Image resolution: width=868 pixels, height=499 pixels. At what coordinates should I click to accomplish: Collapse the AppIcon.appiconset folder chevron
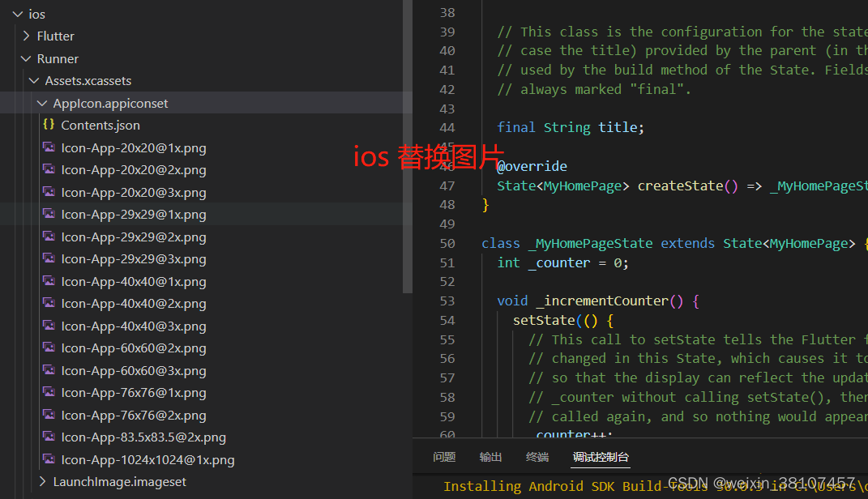42,103
